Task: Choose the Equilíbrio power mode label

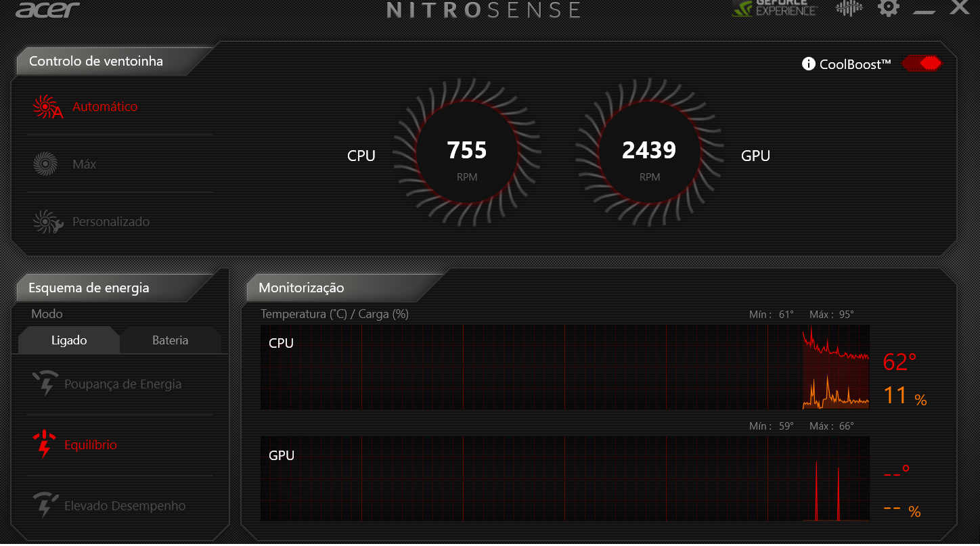Action: coord(91,445)
